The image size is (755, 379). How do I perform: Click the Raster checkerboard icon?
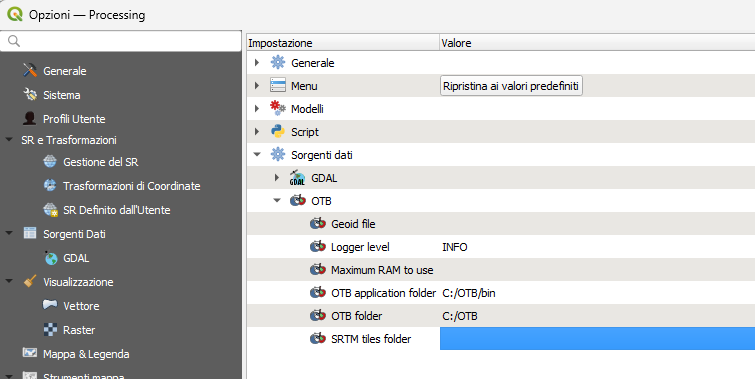51,329
